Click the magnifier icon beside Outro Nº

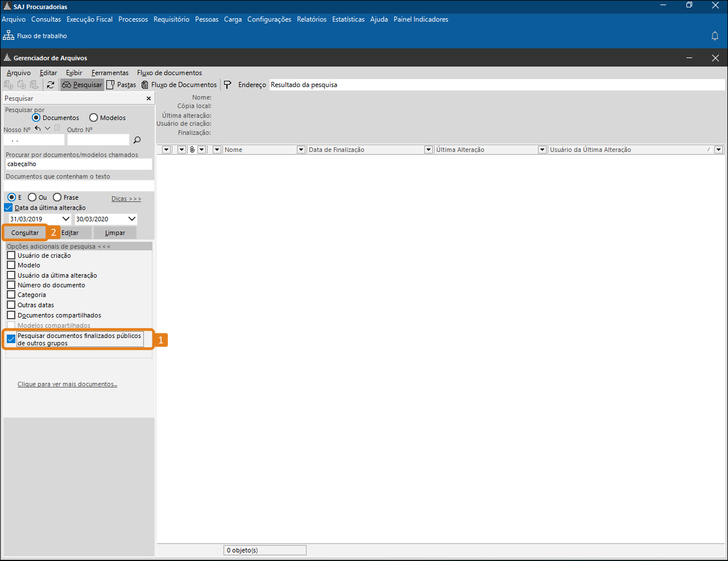click(137, 140)
